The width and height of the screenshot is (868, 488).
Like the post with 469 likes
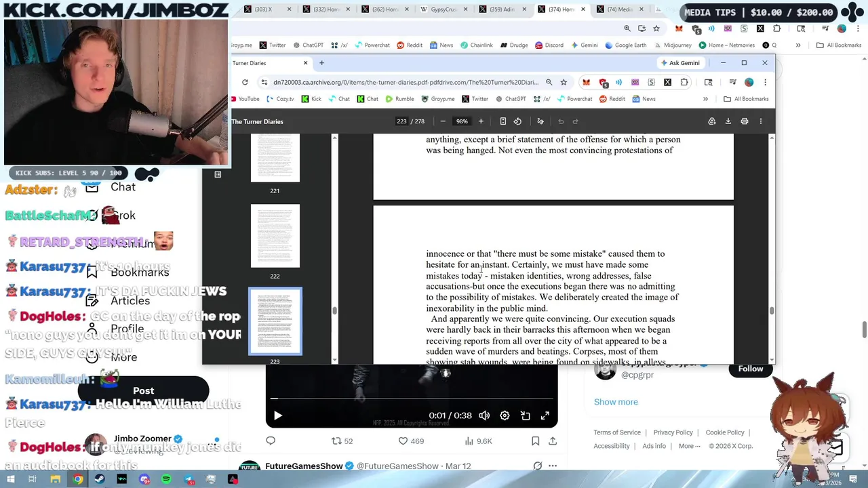tap(411, 441)
